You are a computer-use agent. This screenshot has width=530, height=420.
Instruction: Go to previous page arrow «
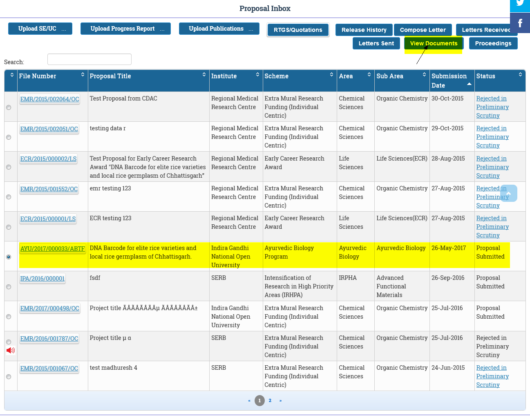point(249,401)
